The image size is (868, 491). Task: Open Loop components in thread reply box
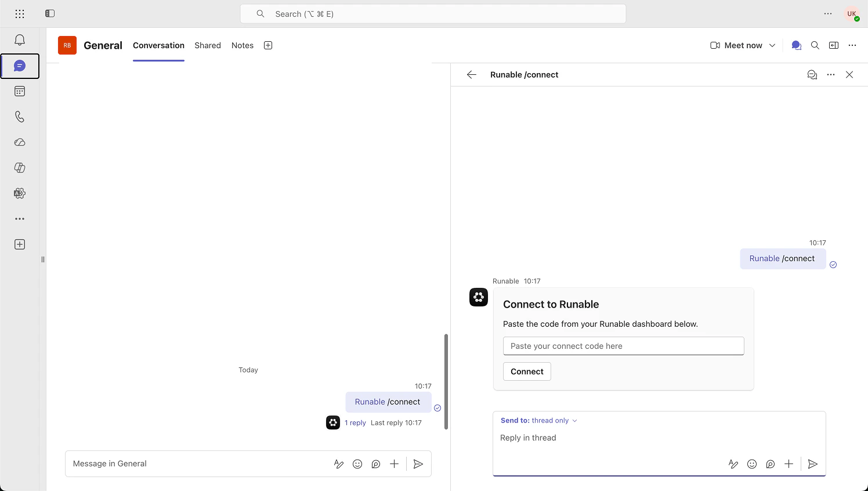771,464
